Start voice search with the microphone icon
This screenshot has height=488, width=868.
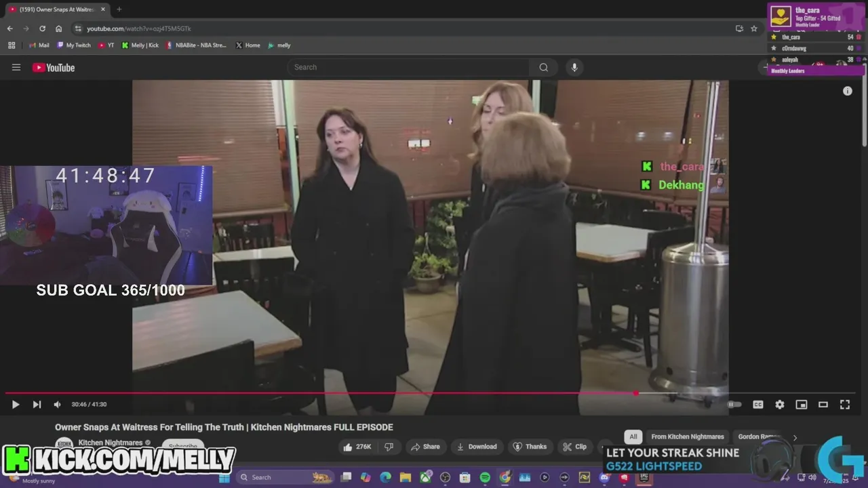click(x=574, y=67)
